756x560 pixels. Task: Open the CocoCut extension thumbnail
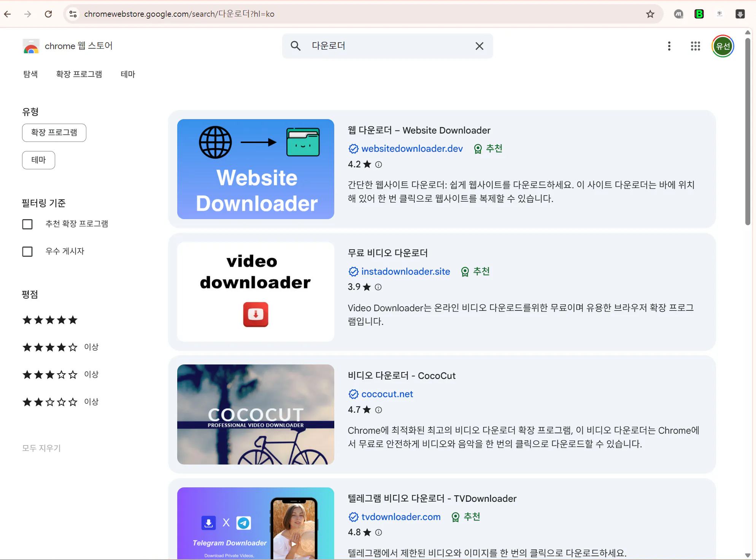coord(256,414)
